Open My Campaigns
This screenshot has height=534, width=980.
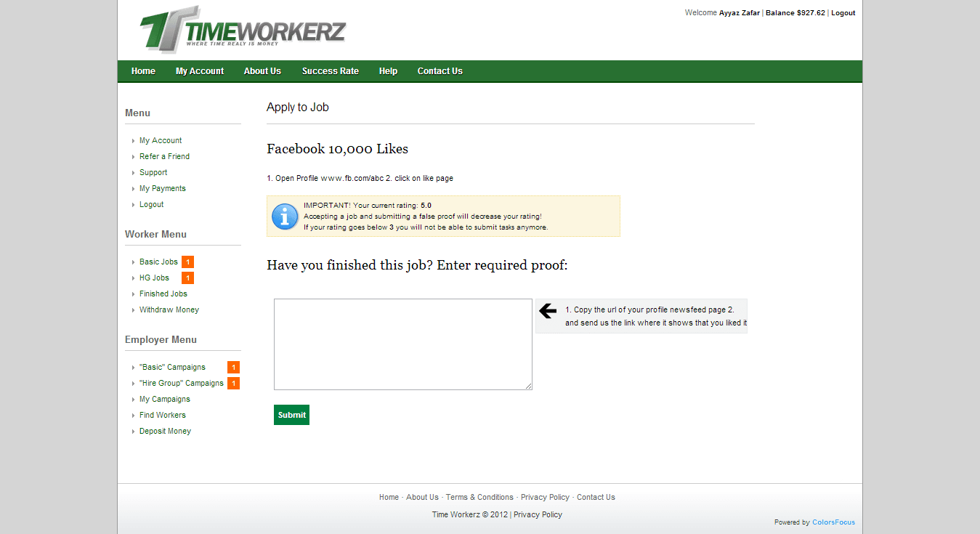coord(165,400)
